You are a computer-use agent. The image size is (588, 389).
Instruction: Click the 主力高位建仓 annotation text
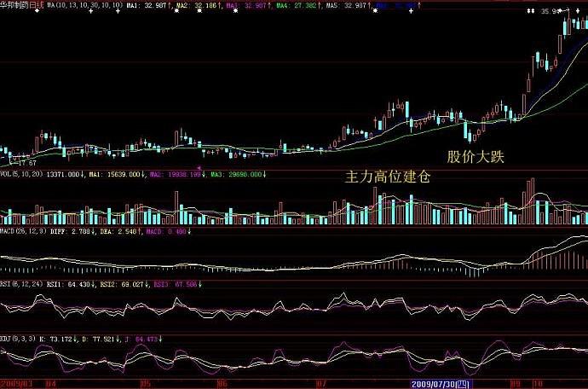(x=388, y=177)
